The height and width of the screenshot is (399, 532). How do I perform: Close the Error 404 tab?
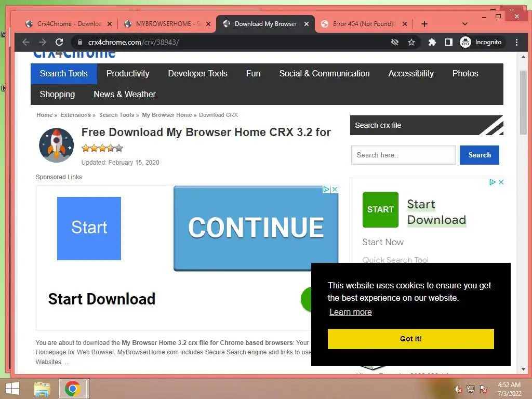pos(404,24)
